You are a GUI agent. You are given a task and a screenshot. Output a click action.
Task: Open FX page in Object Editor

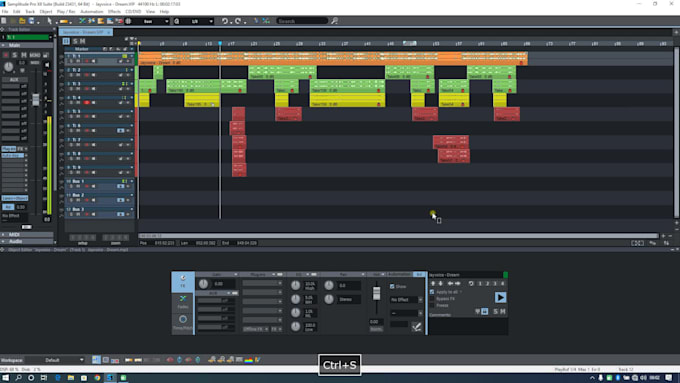(x=183, y=282)
